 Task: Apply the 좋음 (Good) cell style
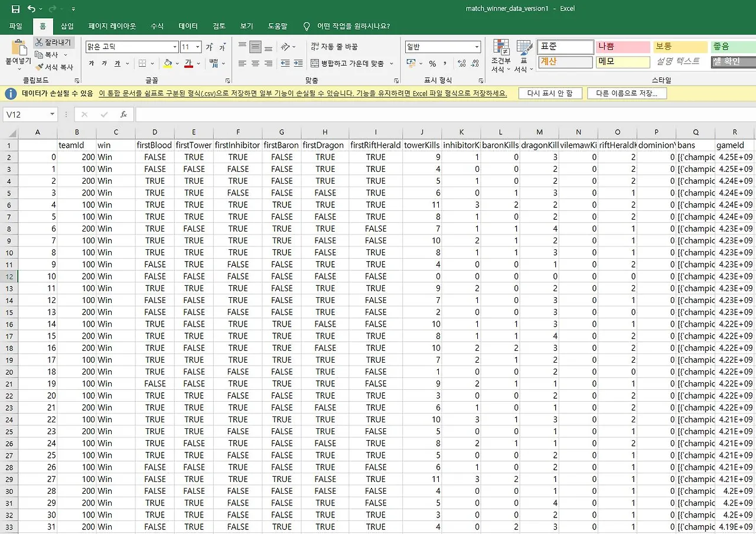(734, 47)
